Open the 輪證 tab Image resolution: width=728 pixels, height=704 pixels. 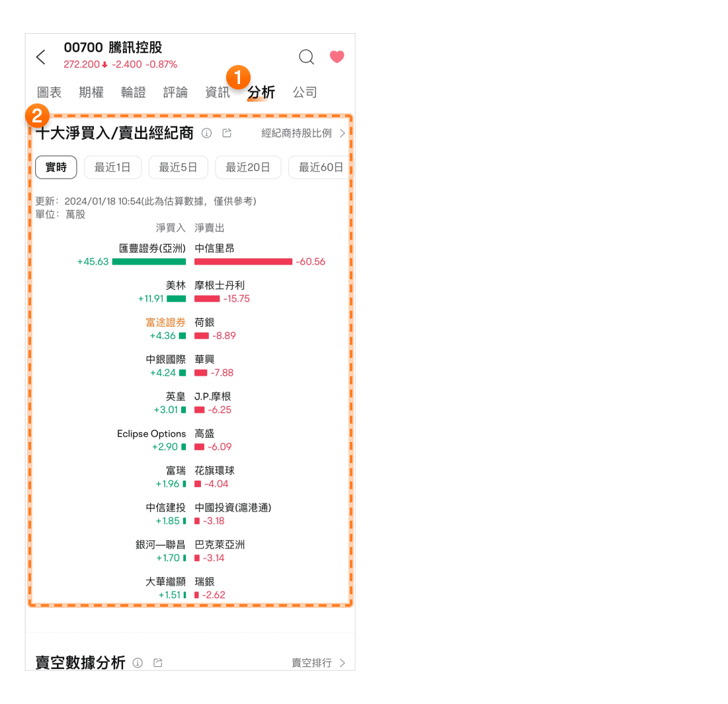click(134, 93)
